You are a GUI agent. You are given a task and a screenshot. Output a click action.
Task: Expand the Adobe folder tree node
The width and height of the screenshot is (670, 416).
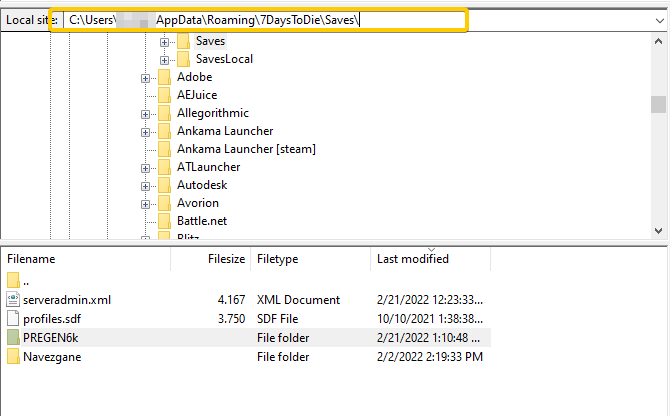point(145,78)
